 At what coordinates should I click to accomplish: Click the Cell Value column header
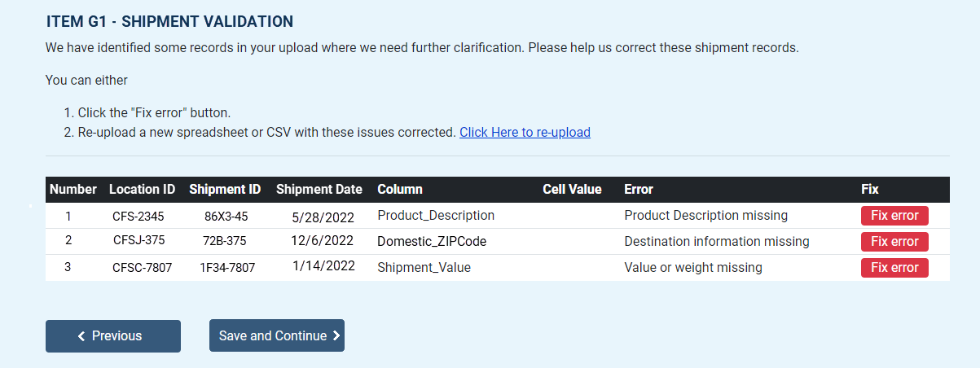[572, 190]
